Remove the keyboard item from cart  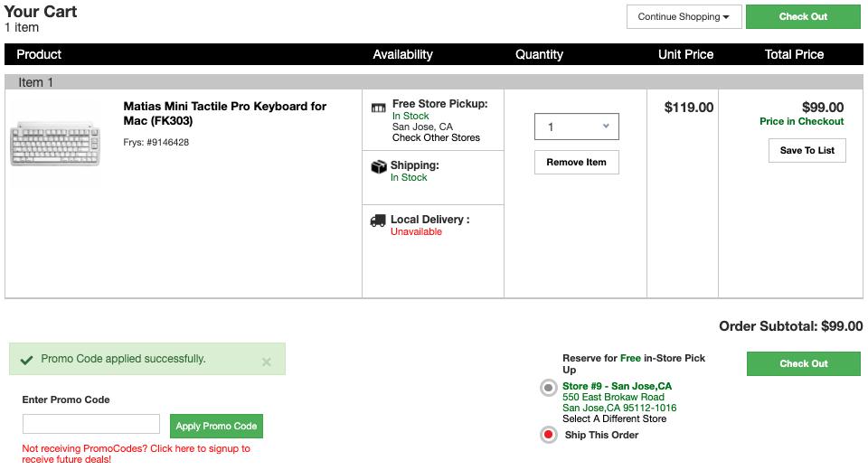(x=577, y=163)
